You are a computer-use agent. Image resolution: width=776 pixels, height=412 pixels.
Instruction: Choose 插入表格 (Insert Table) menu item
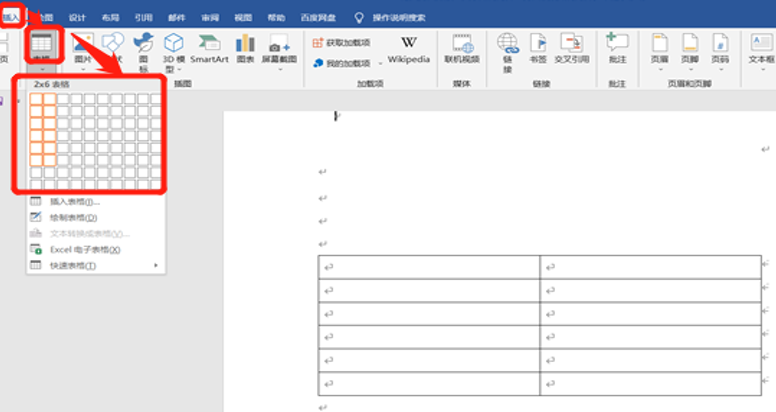click(96, 202)
